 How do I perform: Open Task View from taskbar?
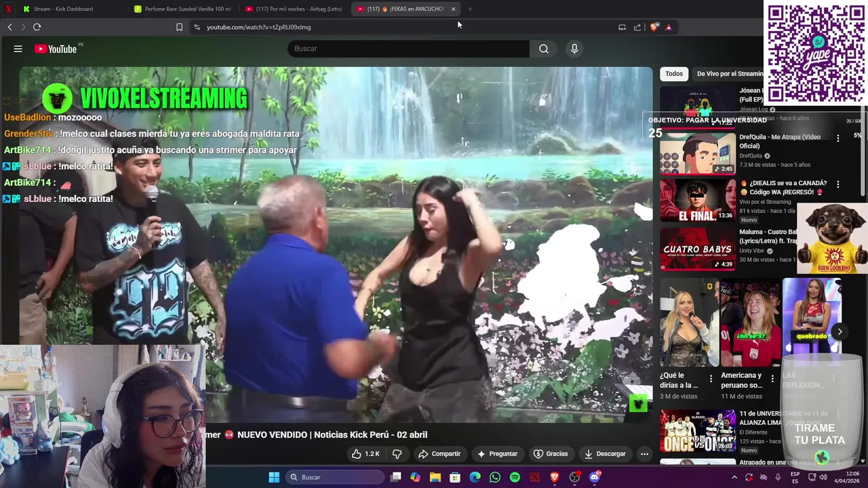tap(396, 477)
